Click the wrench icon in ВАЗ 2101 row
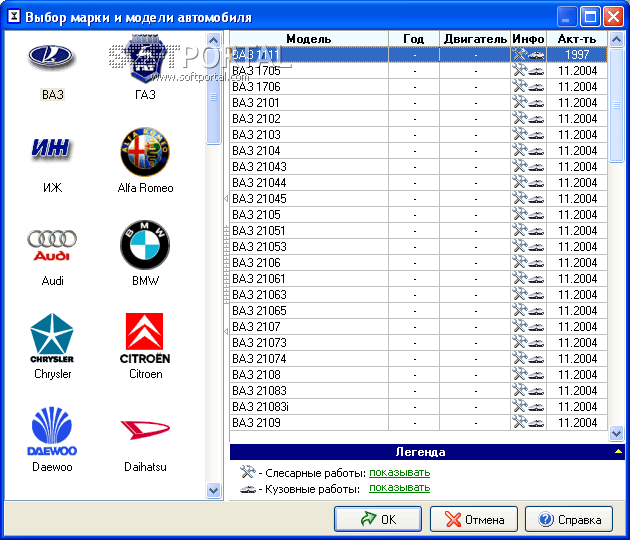Image resolution: width=630 pixels, height=540 pixels. [x=520, y=103]
